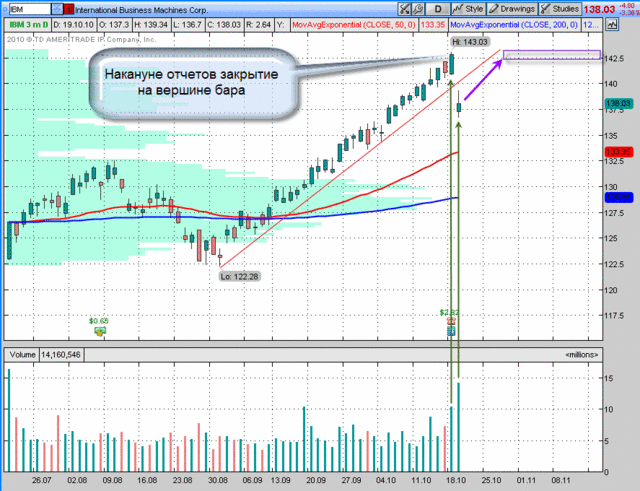640x491 pixels.
Task: Click the International Business Machines Corp. title
Action: pos(141,10)
